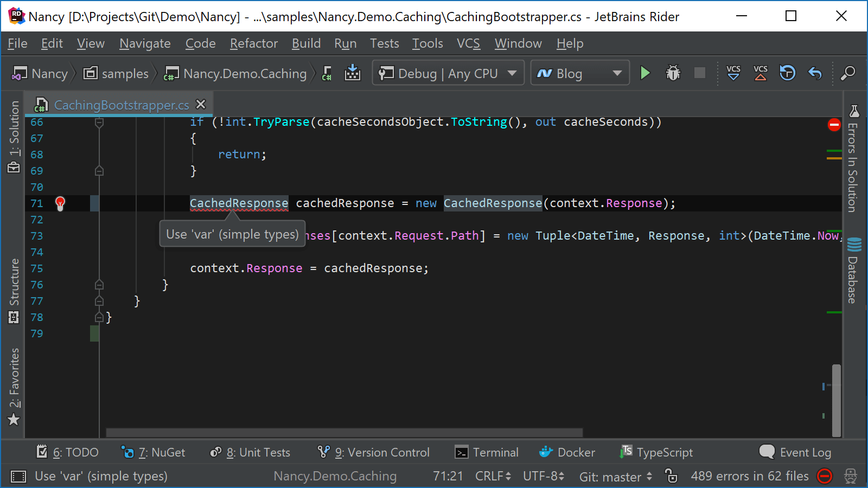
Task: Start debugging with the bug icon
Action: point(673,73)
